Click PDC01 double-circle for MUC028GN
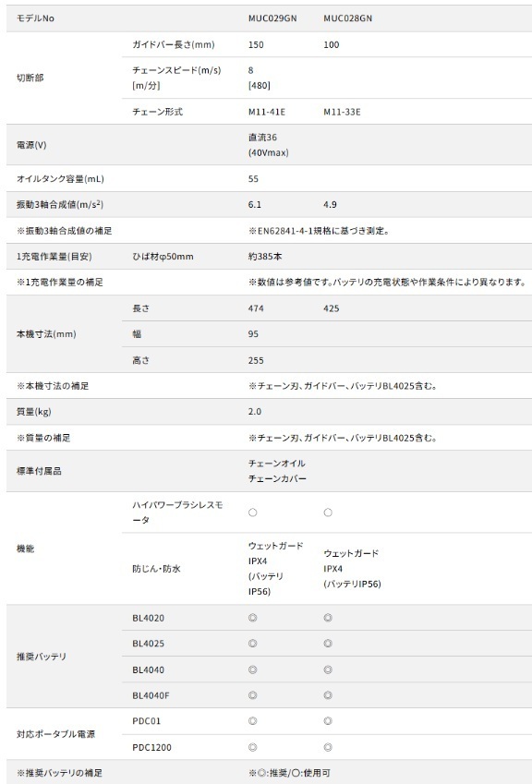 click(x=328, y=721)
